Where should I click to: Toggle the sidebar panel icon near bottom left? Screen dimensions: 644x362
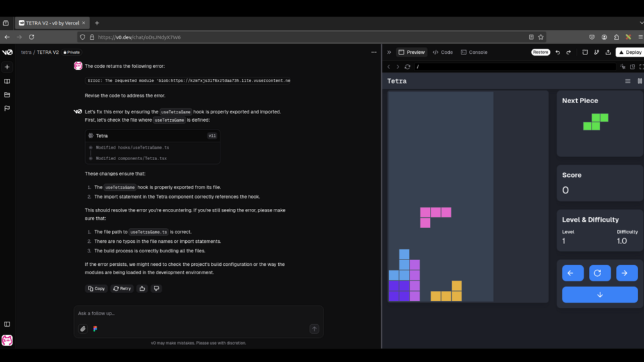click(x=7, y=324)
